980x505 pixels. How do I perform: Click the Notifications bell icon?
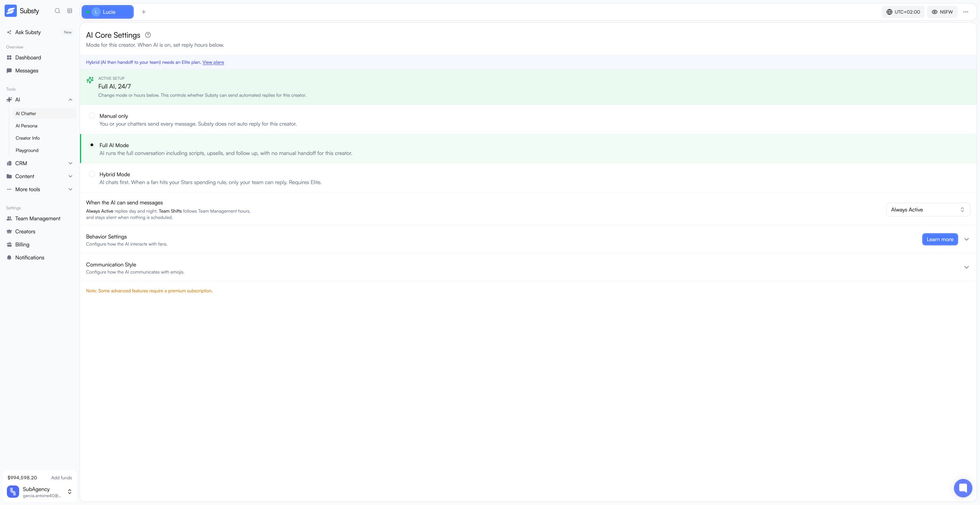click(9, 258)
